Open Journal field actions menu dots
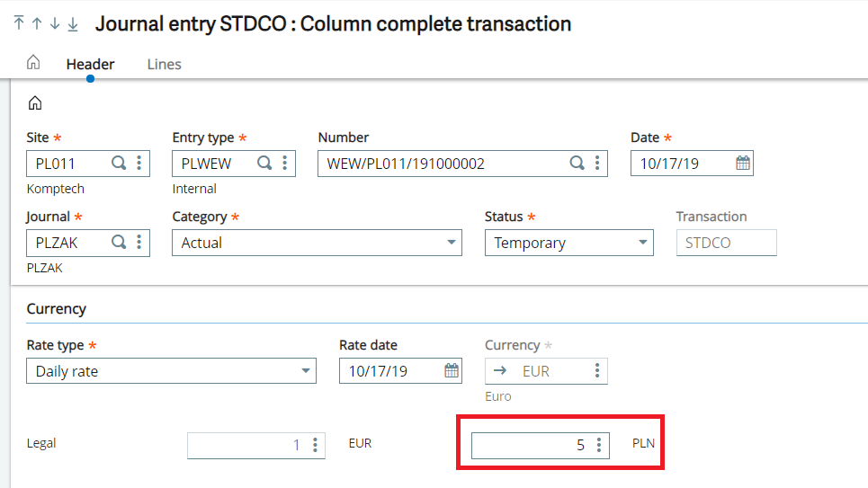Viewport: 868px width, 488px height. tap(139, 243)
